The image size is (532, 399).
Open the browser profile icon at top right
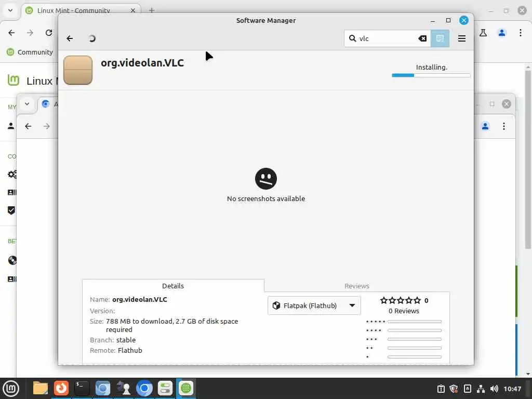pos(501,33)
